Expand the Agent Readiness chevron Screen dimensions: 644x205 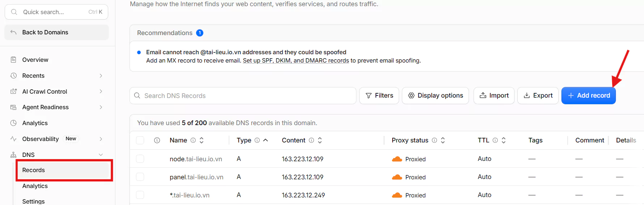pos(101,107)
